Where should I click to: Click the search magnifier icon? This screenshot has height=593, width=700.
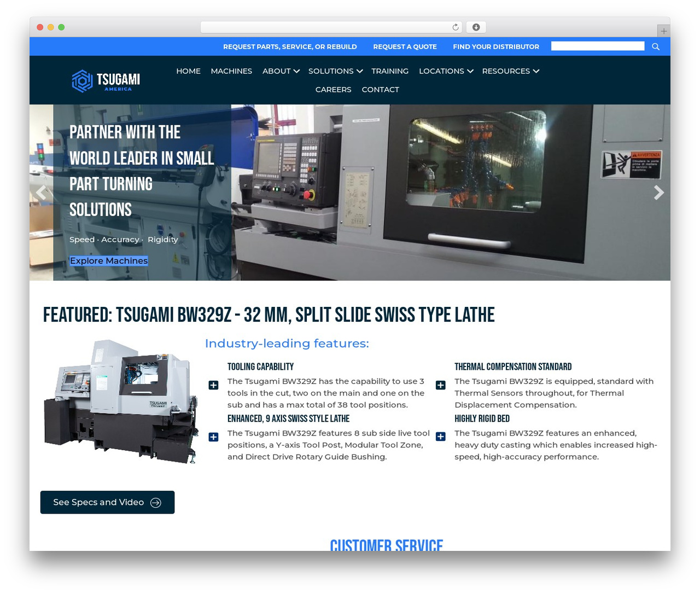click(x=656, y=46)
